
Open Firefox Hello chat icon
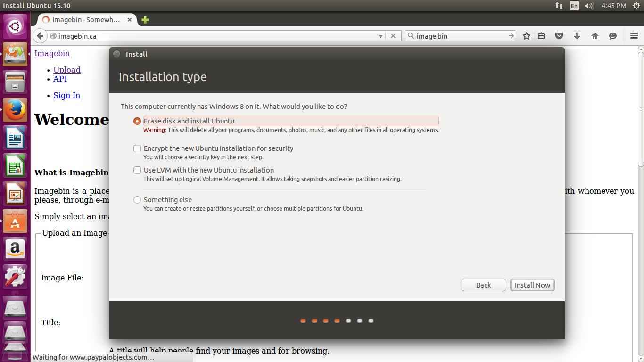[x=613, y=36]
